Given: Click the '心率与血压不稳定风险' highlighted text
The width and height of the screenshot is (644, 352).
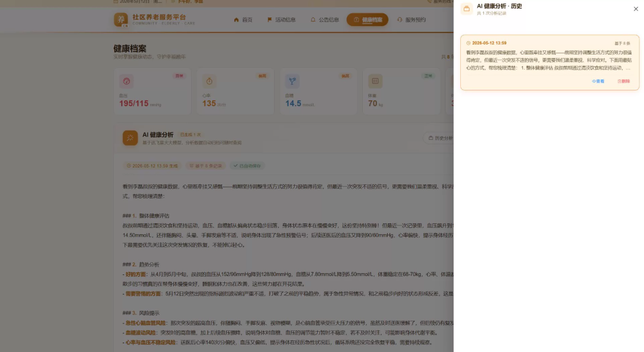Looking at the screenshot, I should (151, 343).
